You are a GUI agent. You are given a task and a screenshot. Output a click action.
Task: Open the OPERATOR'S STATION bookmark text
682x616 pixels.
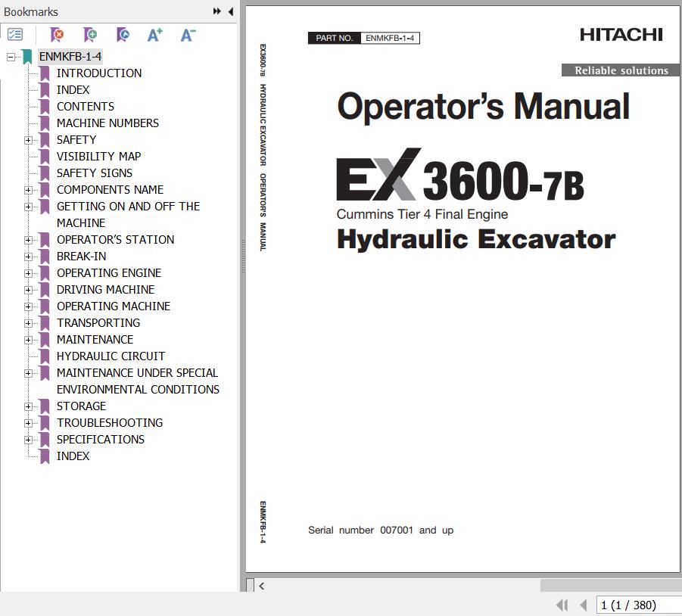click(x=115, y=240)
